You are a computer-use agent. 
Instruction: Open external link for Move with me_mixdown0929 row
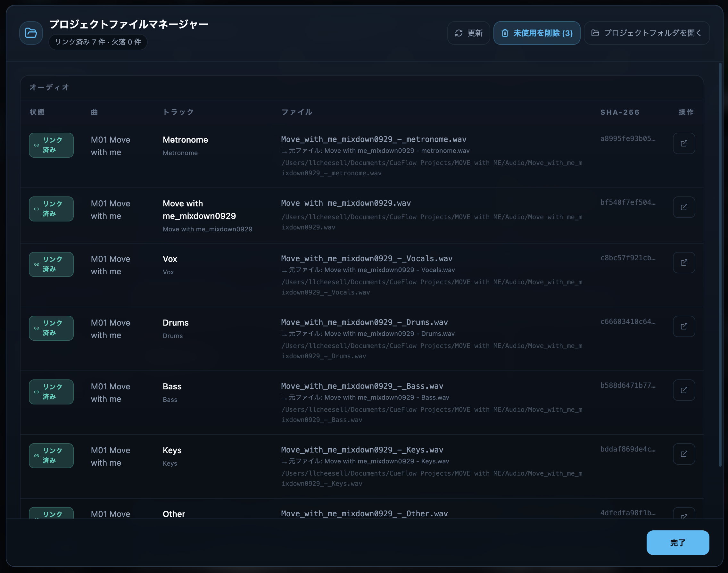(684, 207)
